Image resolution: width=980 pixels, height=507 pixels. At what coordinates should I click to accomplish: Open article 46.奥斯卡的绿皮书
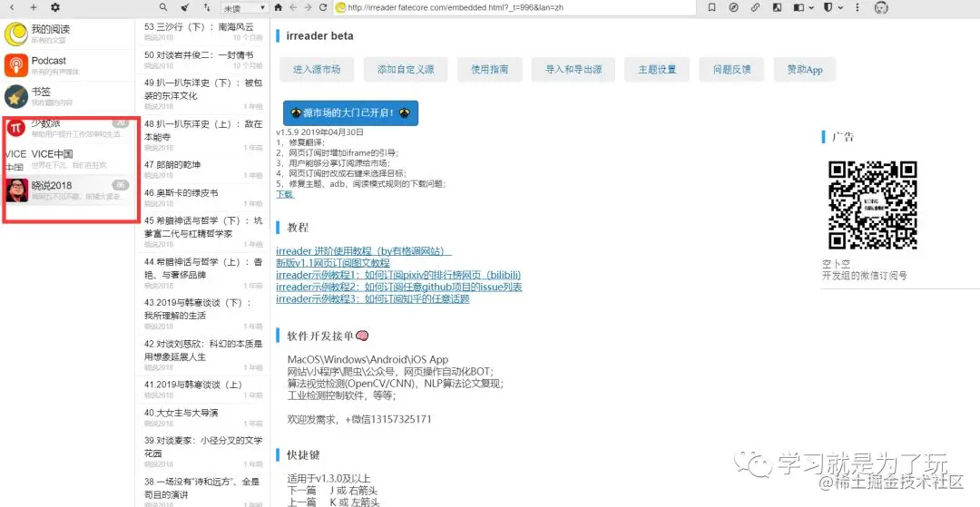click(203, 198)
